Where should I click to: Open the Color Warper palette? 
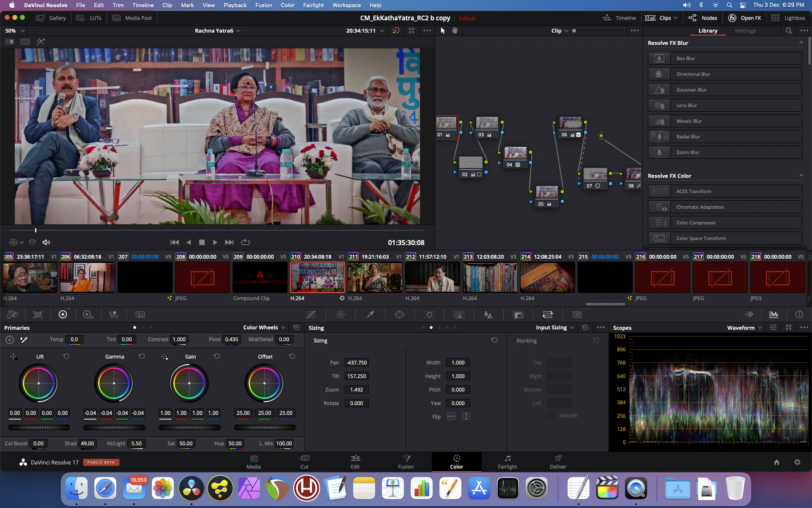click(340, 315)
